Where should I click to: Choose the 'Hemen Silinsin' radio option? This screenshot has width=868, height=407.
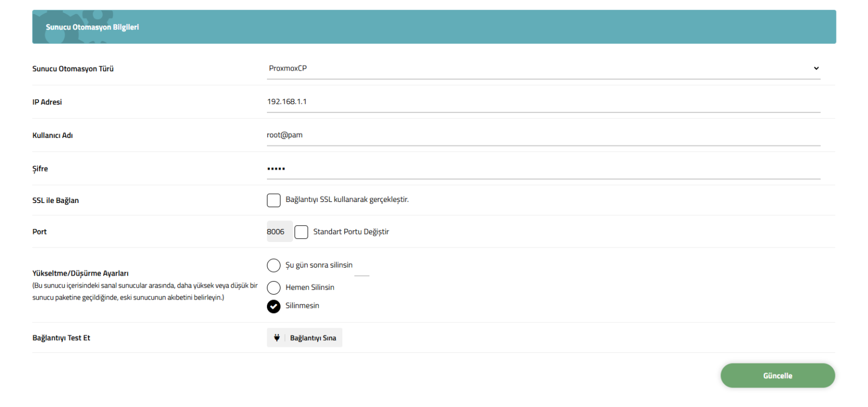pyautogui.click(x=273, y=288)
